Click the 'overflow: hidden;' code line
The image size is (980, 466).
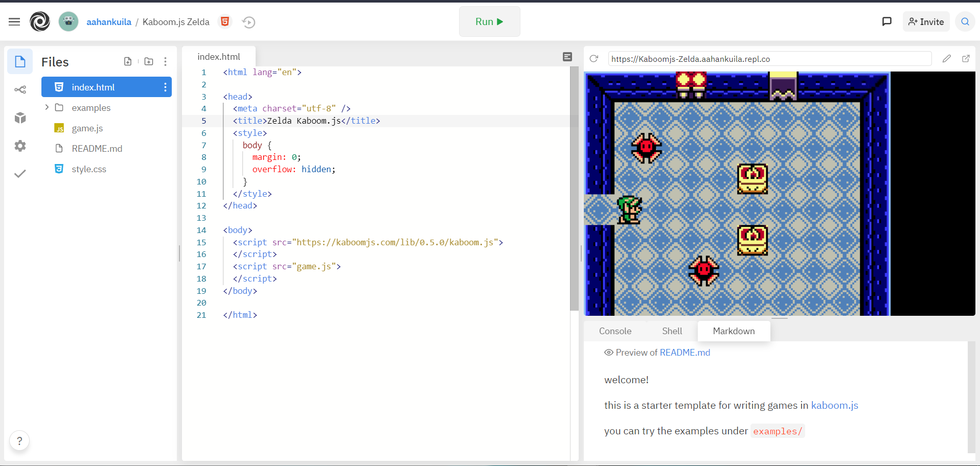coord(294,170)
